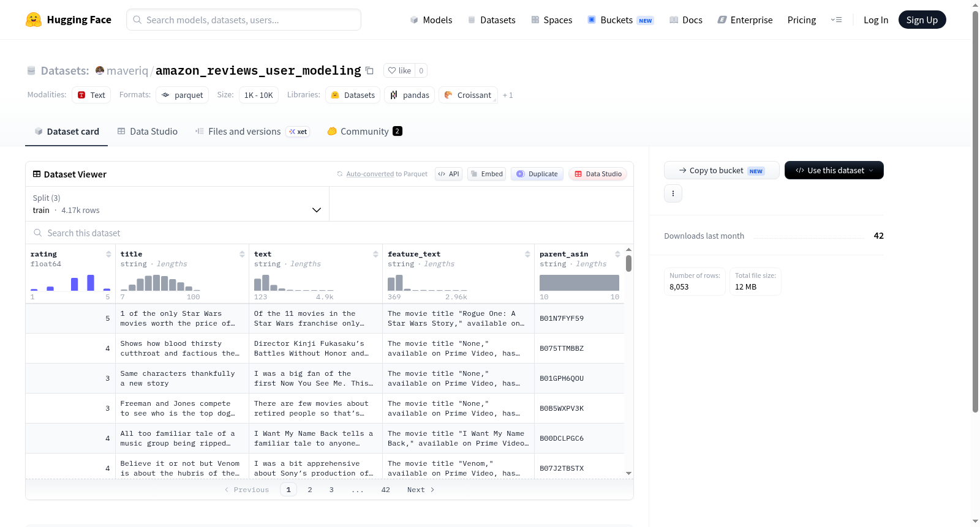Click the Croissant library tag
The width and height of the screenshot is (980, 527).
click(x=468, y=95)
